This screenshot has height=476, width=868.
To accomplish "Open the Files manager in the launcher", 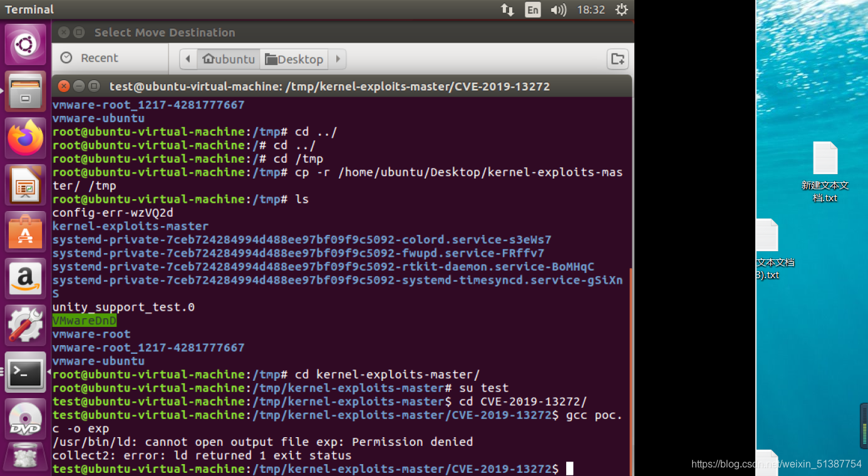I will [x=26, y=91].
